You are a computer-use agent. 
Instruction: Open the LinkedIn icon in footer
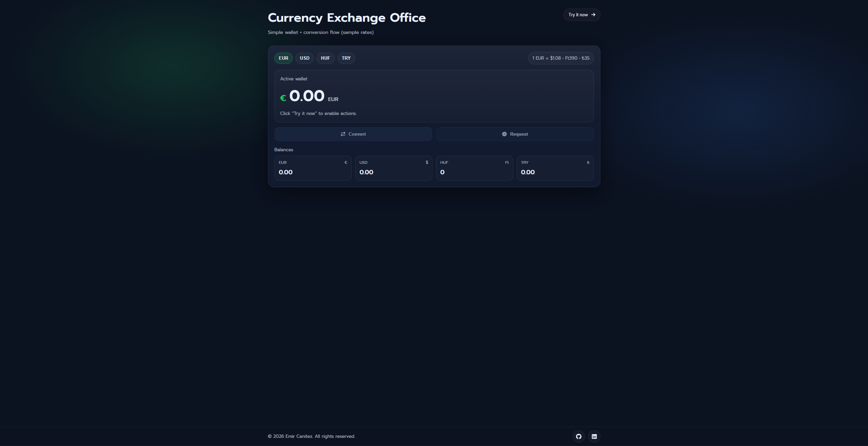[594, 436]
